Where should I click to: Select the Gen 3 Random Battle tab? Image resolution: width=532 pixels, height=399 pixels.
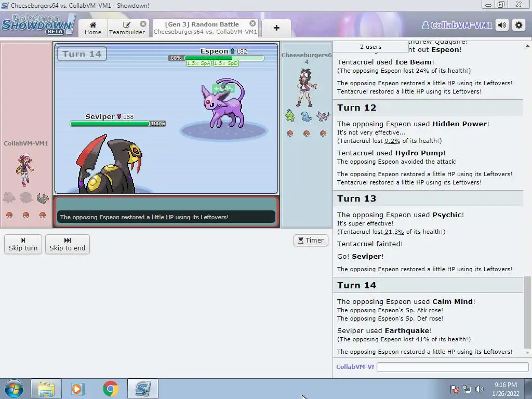[x=205, y=28]
